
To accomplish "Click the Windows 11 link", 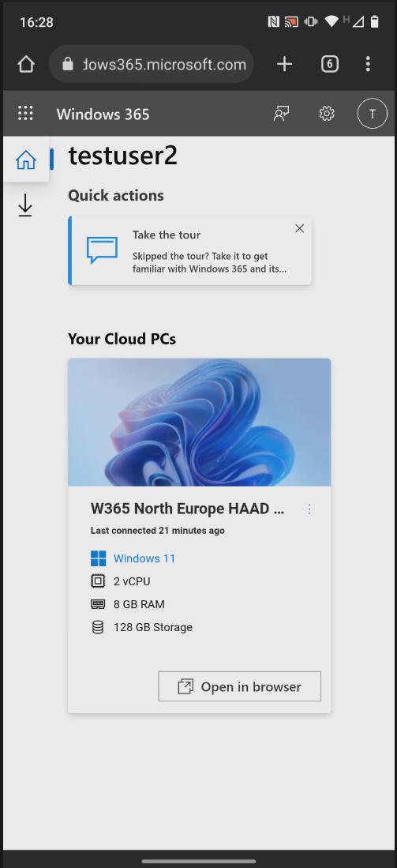I will pos(144,558).
